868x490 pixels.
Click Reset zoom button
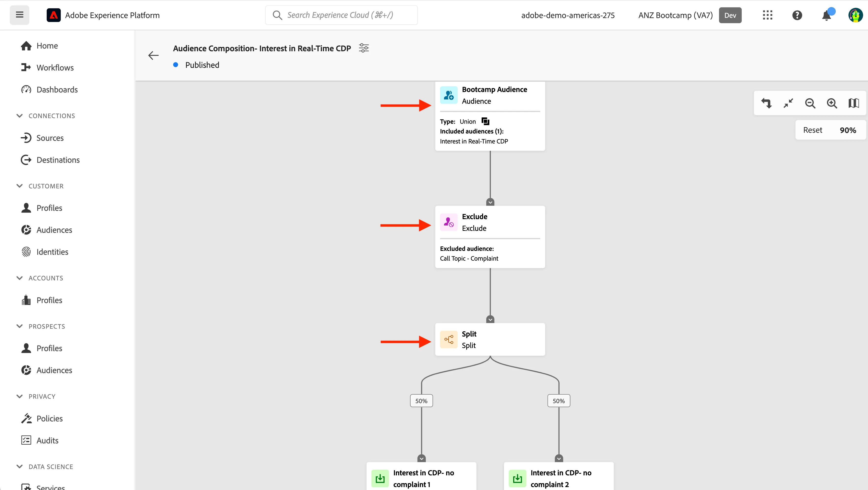(x=812, y=130)
